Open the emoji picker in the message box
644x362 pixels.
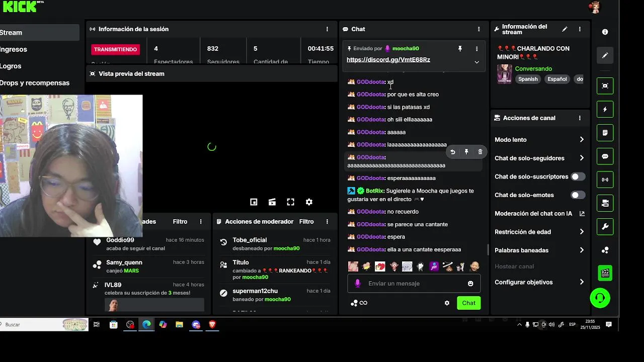tap(470, 284)
